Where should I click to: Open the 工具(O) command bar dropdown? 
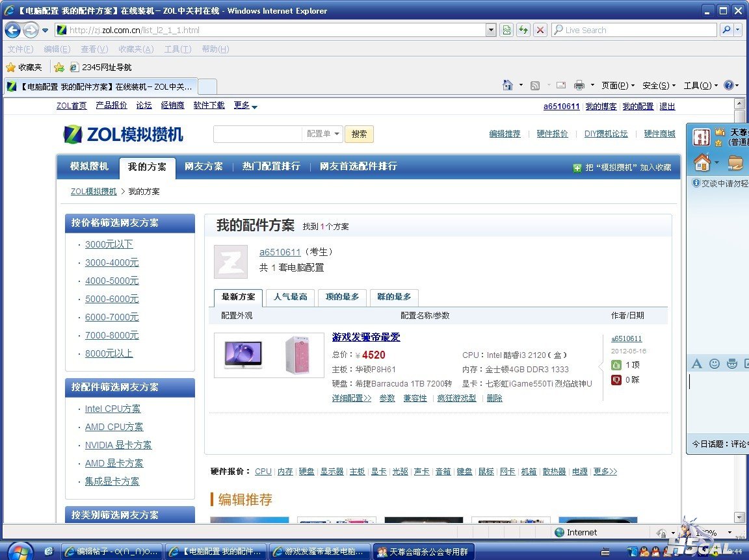(700, 86)
